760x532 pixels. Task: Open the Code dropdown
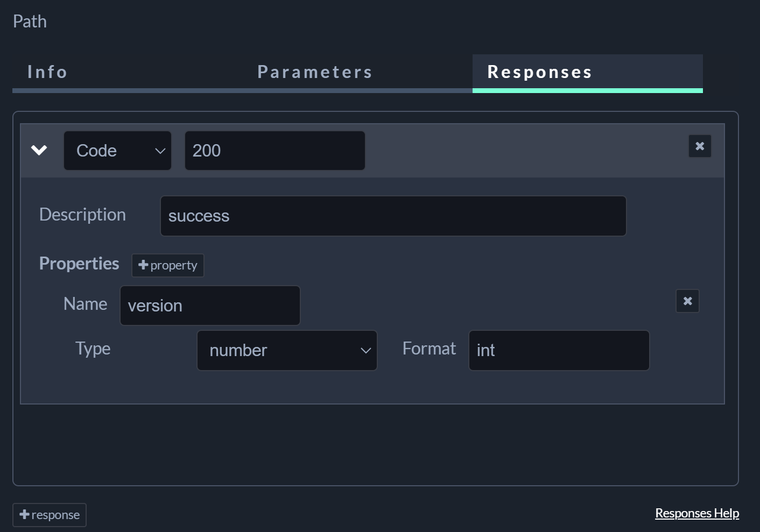tap(117, 151)
